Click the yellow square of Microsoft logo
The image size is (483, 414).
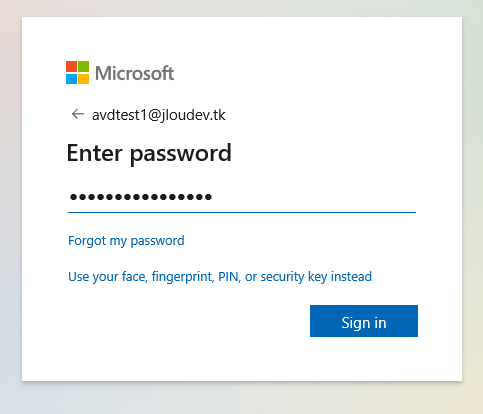pyautogui.click(x=83, y=78)
